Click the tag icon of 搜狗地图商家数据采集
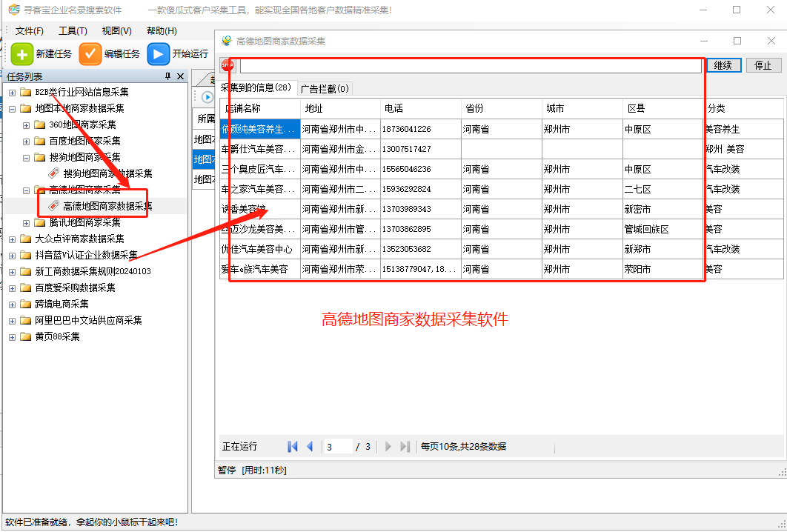787x532 pixels. (53, 173)
